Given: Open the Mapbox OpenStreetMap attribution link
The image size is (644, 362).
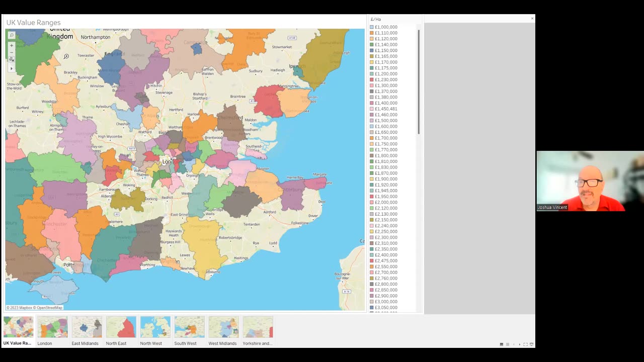Looking at the screenshot, I should (34, 308).
